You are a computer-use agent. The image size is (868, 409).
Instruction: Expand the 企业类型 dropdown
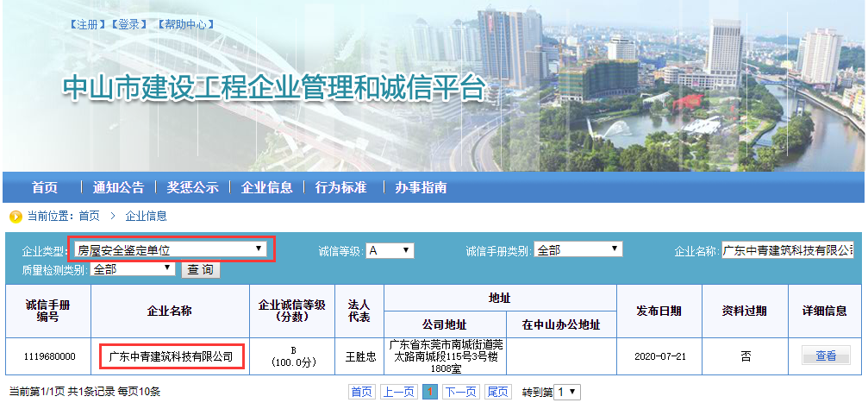tap(170, 250)
